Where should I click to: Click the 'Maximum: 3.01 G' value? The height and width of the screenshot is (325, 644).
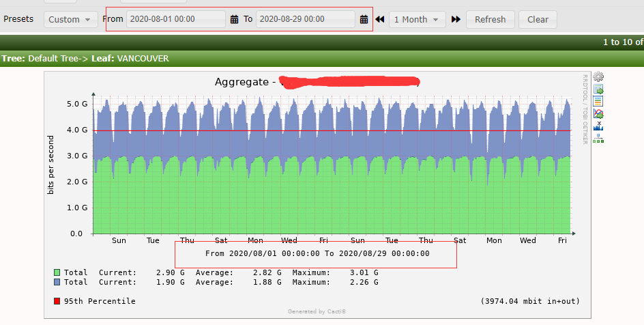(335, 272)
